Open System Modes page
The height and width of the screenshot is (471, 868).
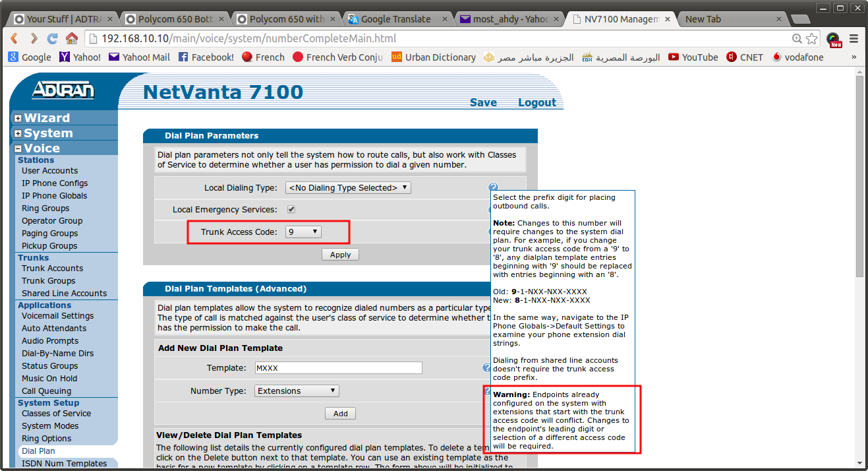(x=50, y=425)
